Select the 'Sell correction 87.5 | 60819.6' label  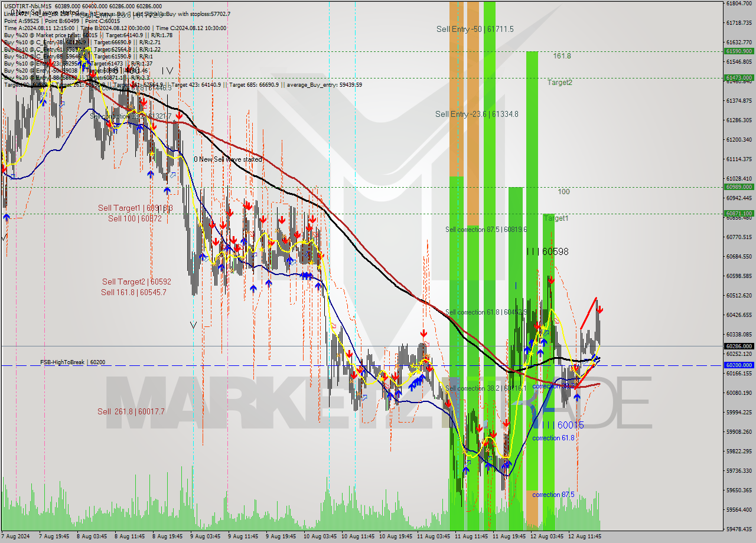pyautogui.click(x=486, y=230)
